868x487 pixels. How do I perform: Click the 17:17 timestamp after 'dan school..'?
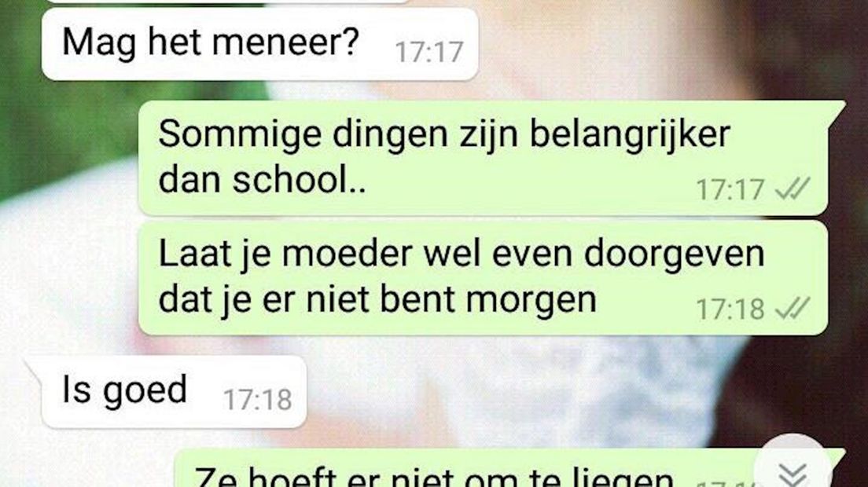coord(730,189)
